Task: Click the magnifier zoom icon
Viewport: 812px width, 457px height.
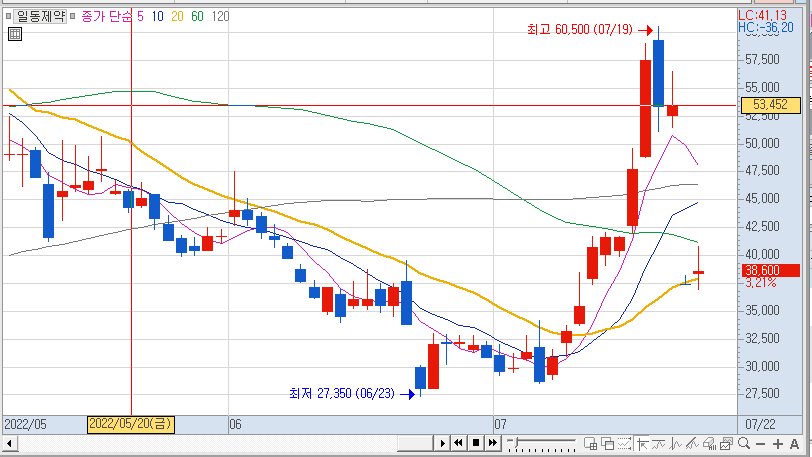Action: tap(744, 443)
